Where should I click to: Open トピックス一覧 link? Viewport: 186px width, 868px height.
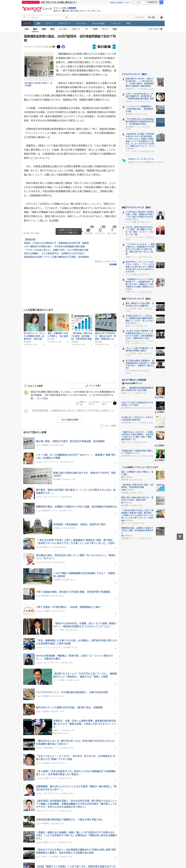tap(156, 29)
